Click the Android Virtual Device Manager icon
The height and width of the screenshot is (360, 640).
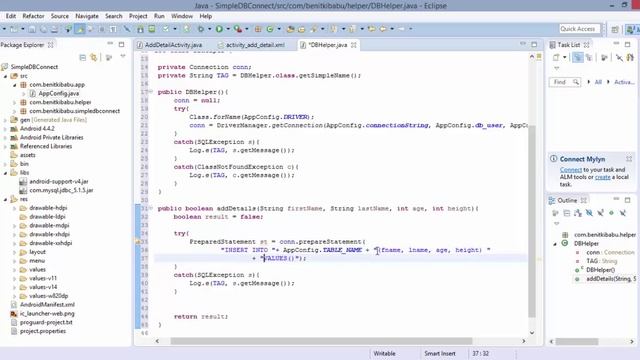[x=152, y=29]
